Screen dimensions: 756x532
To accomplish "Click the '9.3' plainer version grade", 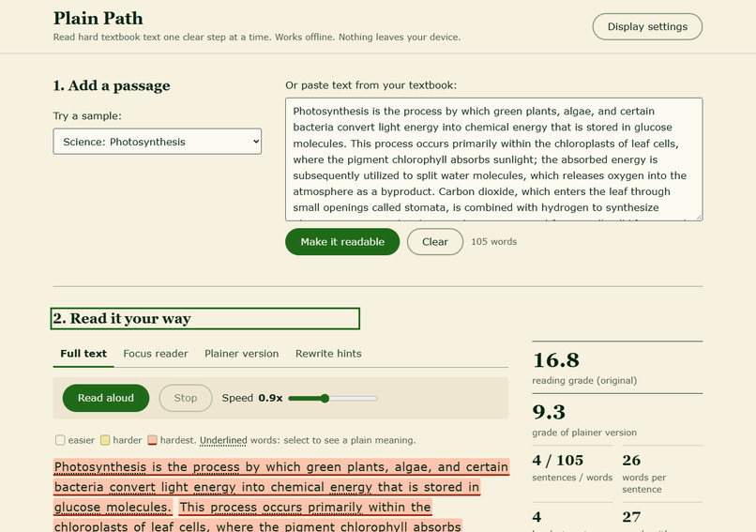I will [549, 413].
